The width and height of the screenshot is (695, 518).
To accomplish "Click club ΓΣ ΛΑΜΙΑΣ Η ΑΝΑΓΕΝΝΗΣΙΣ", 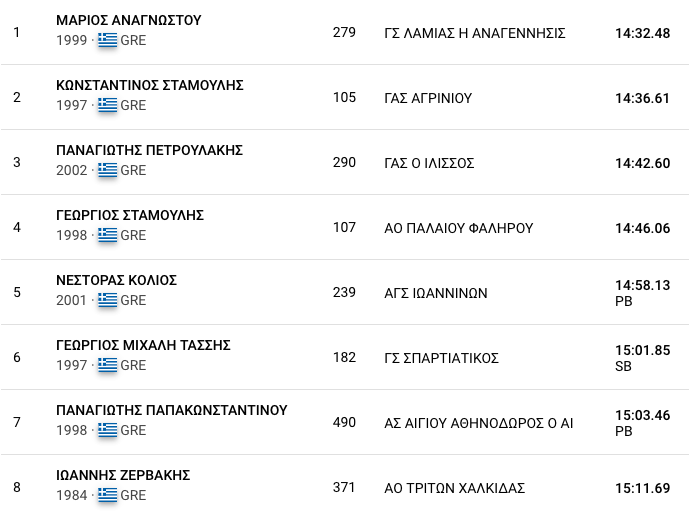I will click(x=475, y=33).
